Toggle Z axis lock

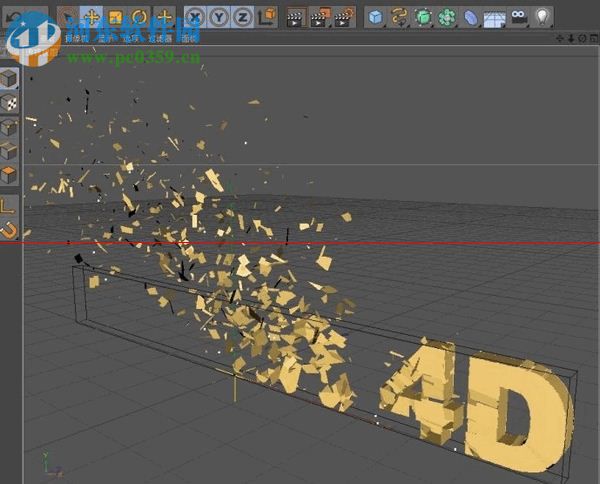243,18
